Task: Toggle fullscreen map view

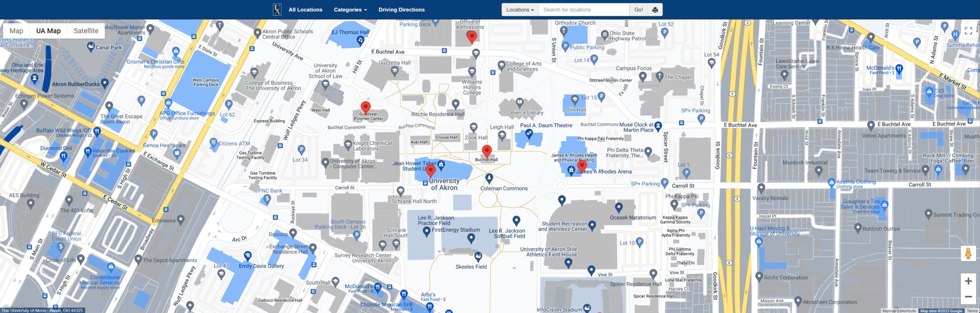Action: (x=968, y=31)
